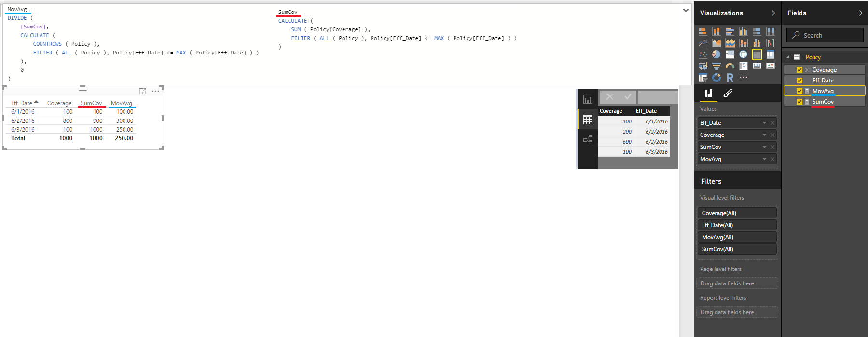Select the card (123) visualization

pyautogui.click(x=757, y=66)
